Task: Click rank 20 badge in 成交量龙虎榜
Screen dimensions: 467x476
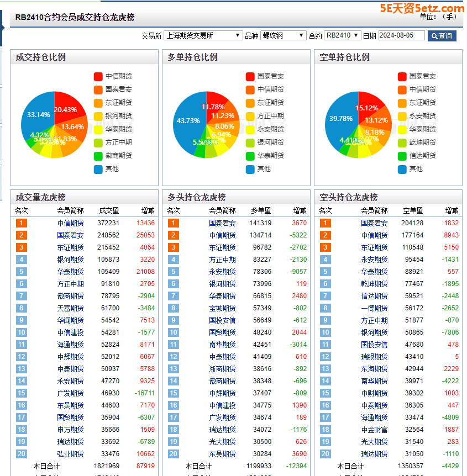Action: point(21,454)
